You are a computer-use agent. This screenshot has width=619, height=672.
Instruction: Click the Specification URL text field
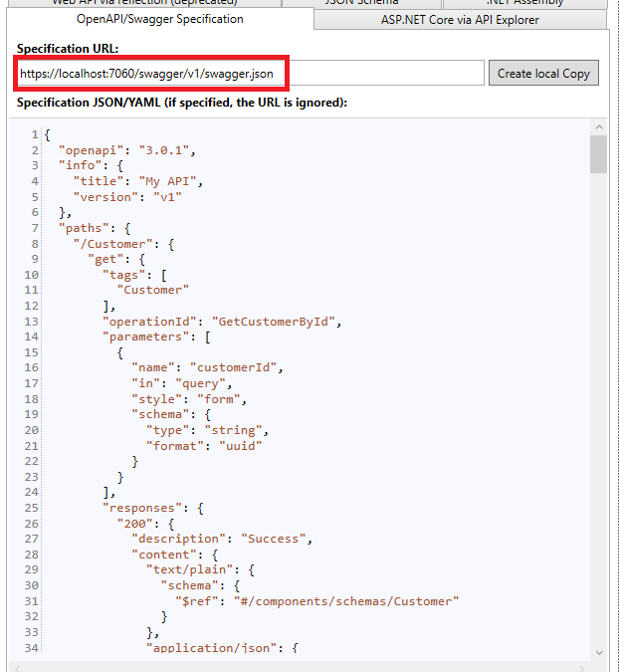(249, 73)
